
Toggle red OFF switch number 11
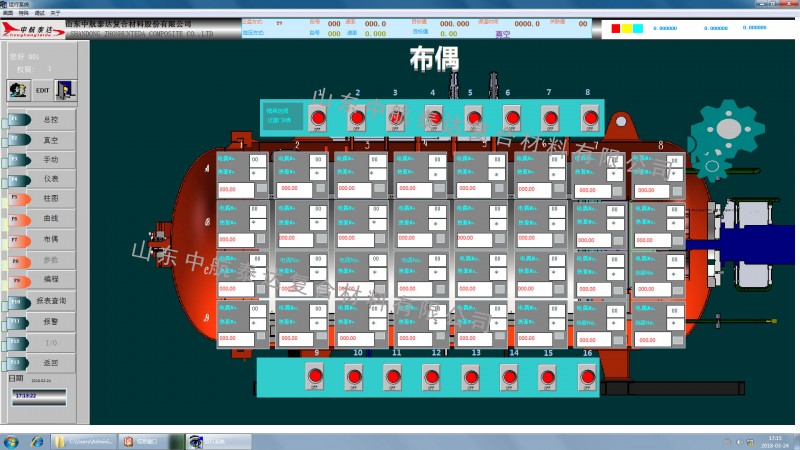click(393, 377)
